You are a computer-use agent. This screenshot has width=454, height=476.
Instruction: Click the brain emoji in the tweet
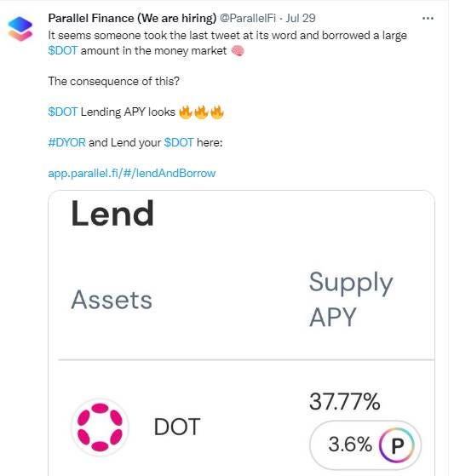tap(238, 51)
